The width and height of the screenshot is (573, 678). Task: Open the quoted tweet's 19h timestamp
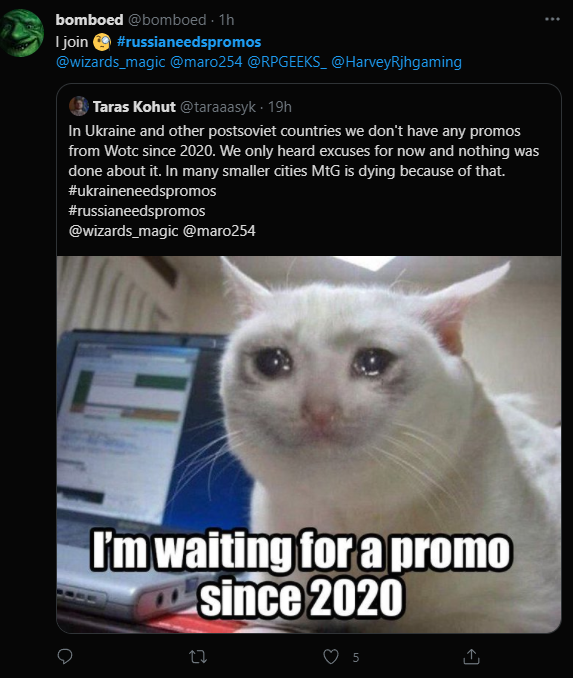click(x=279, y=107)
